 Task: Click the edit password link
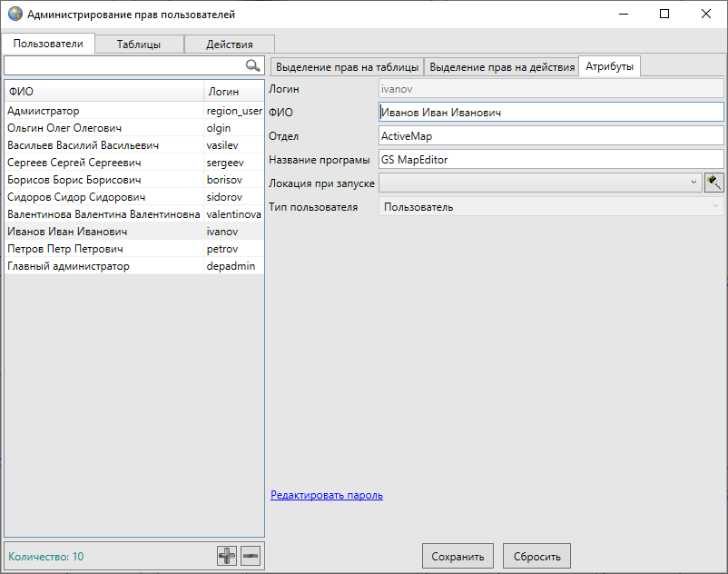coord(327,495)
